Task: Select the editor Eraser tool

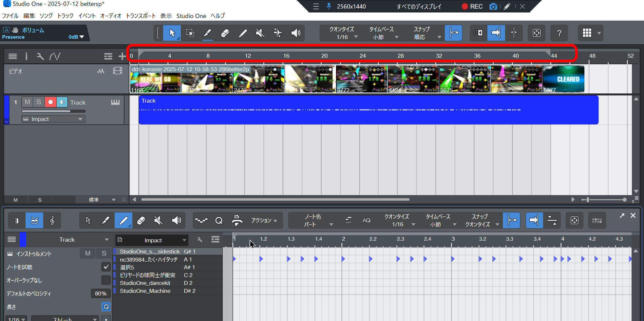Action: 141,220
